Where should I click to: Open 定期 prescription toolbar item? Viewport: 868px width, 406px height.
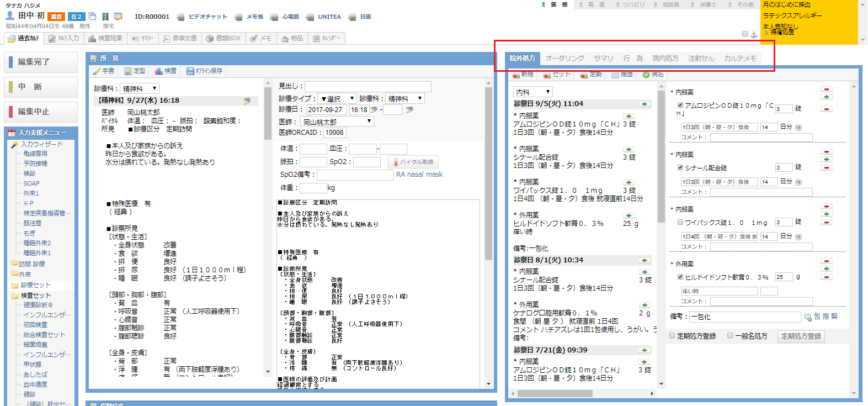590,75
